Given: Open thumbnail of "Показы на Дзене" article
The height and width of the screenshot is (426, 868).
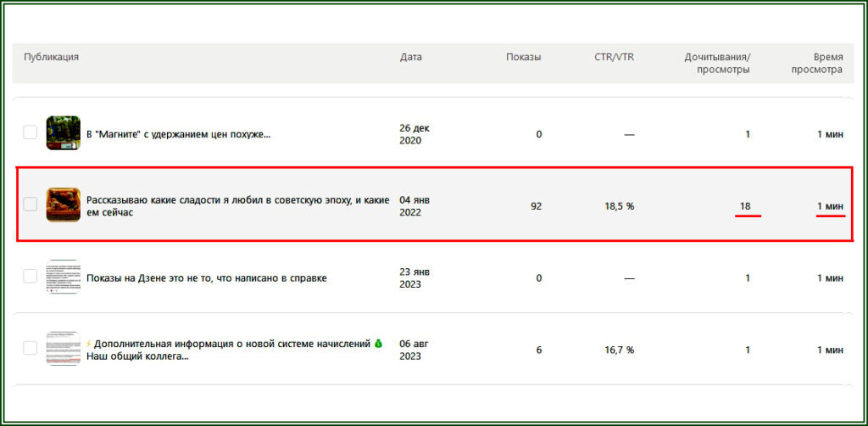Looking at the screenshot, I should click(x=63, y=277).
